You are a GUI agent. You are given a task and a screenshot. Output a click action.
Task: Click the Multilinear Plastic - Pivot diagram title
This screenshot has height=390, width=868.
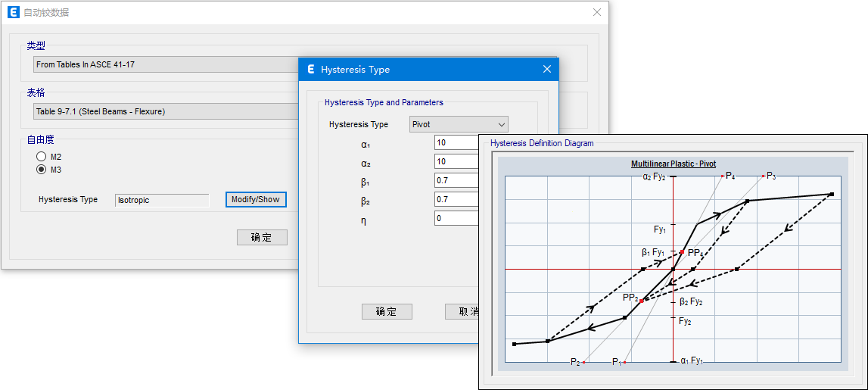click(x=674, y=164)
